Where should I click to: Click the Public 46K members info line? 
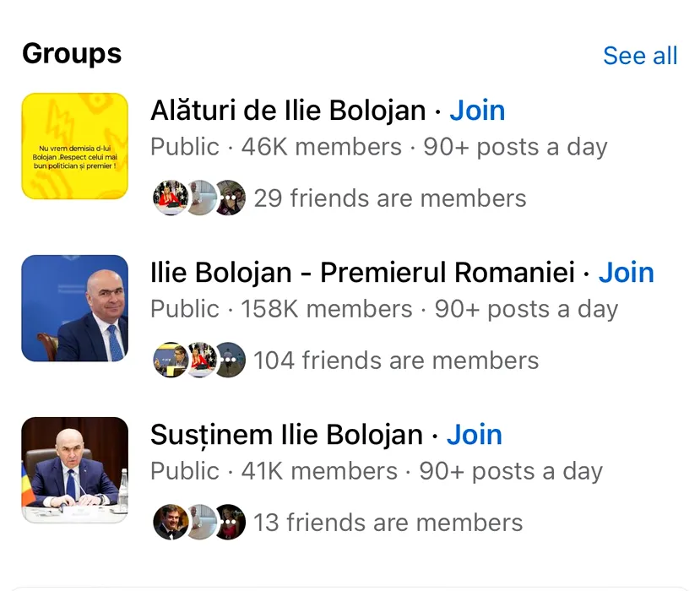point(378,147)
